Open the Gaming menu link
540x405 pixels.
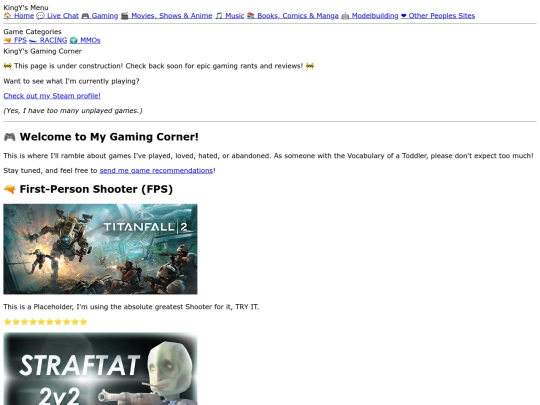100,16
